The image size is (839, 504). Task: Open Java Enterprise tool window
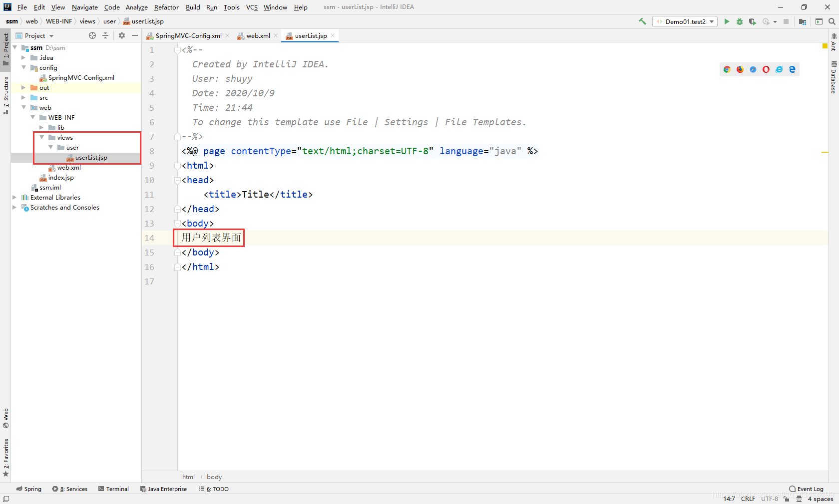pos(163,489)
